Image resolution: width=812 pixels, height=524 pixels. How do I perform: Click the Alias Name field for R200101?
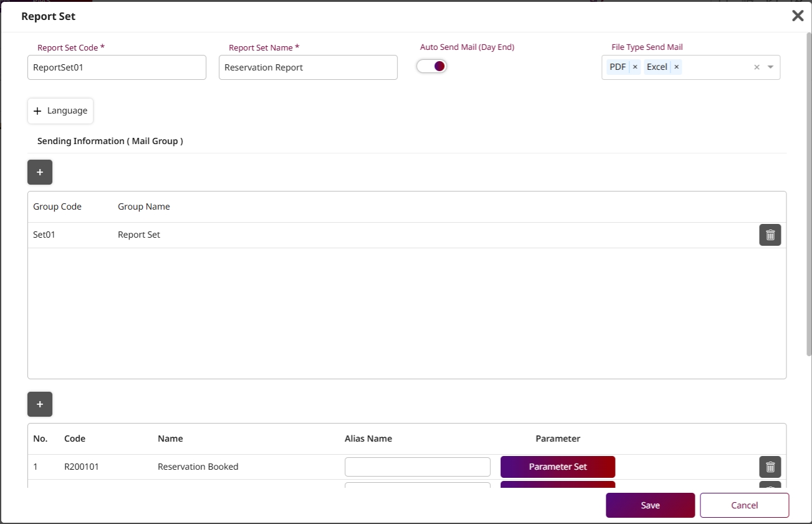[x=417, y=467]
